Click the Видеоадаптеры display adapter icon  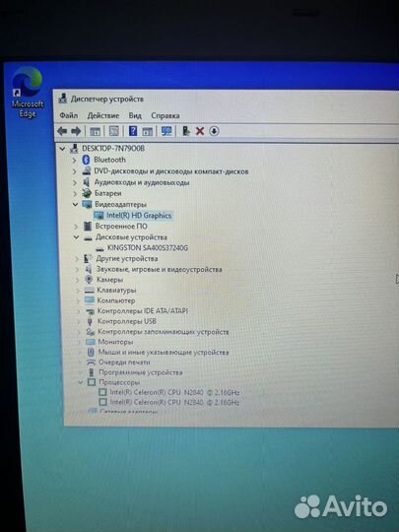tap(88, 204)
